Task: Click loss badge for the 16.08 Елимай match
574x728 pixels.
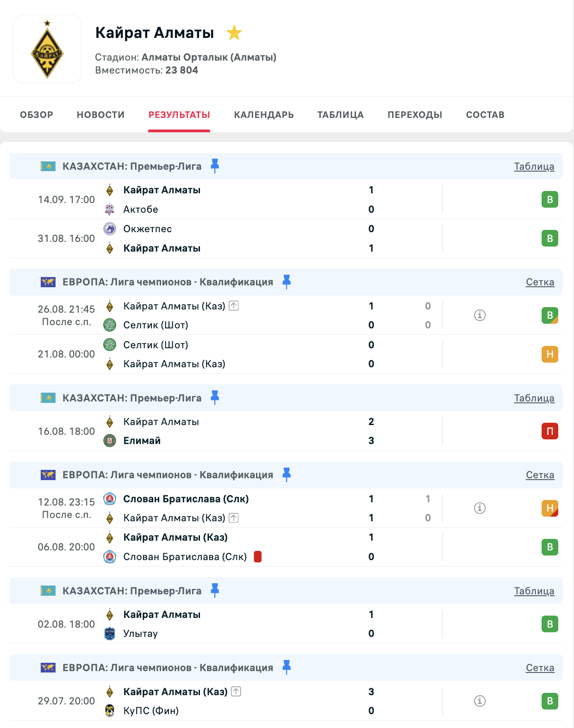Action: pyautogui.click(x=550, y=431)
